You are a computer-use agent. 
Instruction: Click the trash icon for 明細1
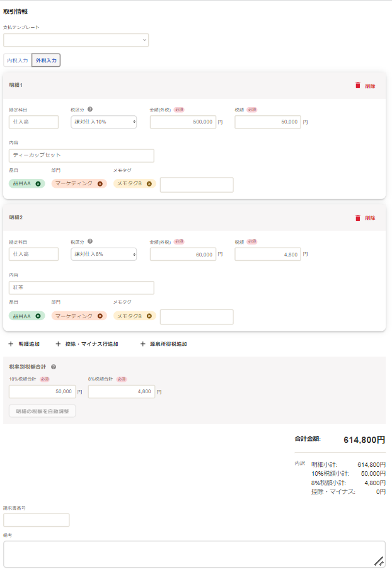tap(357, 85)
